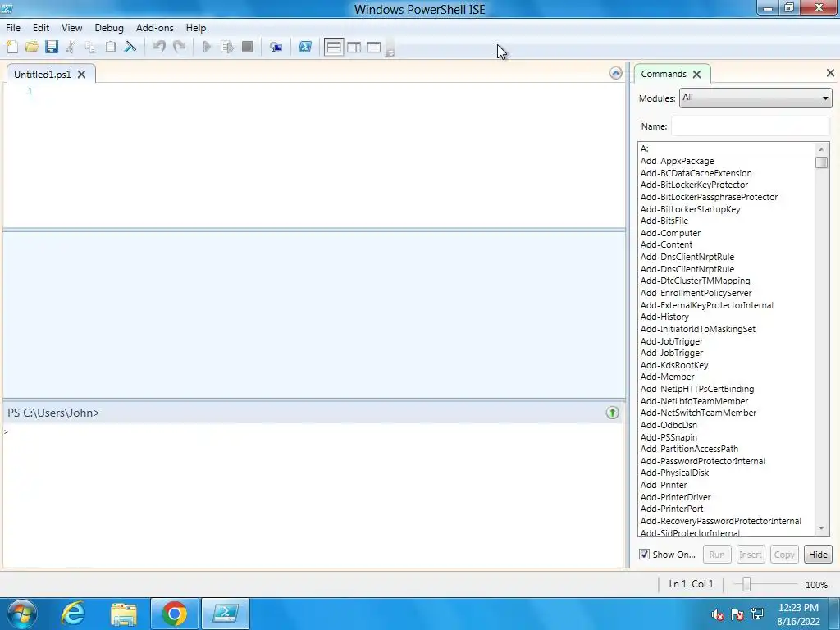Select Add-BitLockerKeyProtector command

coord(694,185)
